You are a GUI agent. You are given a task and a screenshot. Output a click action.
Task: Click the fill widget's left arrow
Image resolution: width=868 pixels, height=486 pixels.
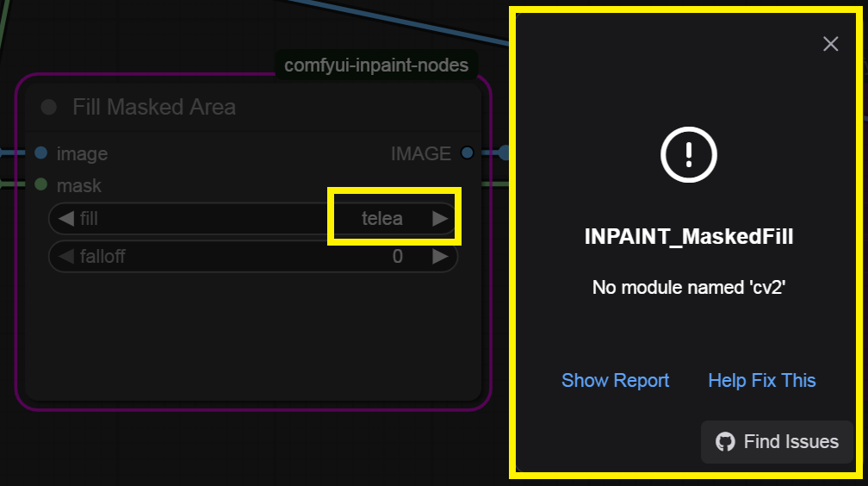coord(65,219)
